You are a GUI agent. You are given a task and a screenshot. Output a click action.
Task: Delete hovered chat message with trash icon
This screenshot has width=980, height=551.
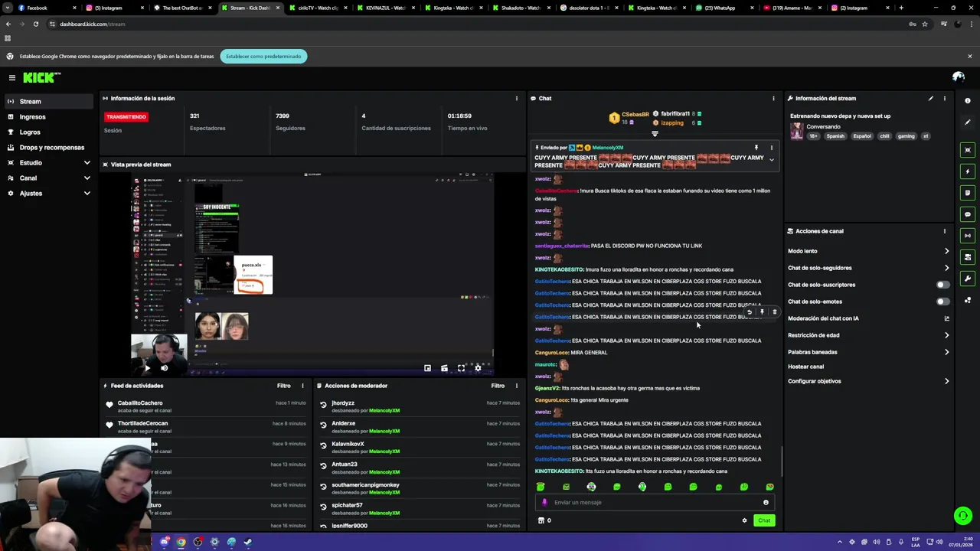[x=774, y=312]
